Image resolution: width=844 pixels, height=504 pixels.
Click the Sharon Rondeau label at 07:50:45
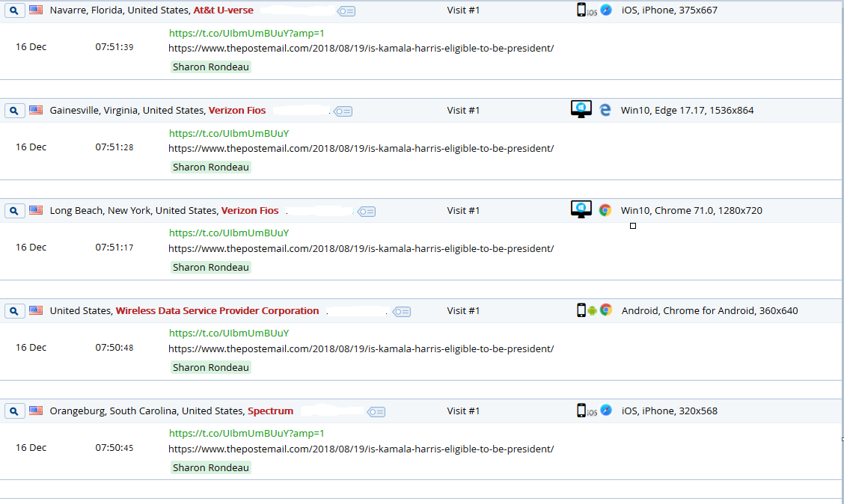point(210,468)
